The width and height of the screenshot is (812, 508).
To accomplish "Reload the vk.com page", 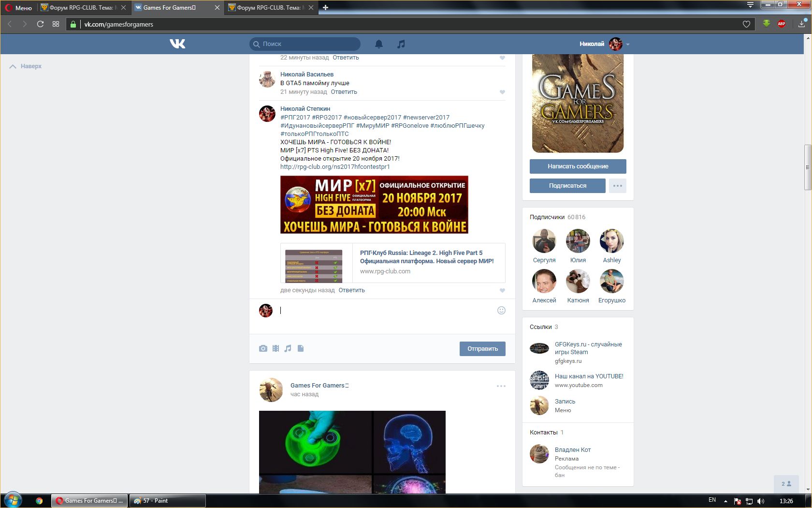I will 40,24.
